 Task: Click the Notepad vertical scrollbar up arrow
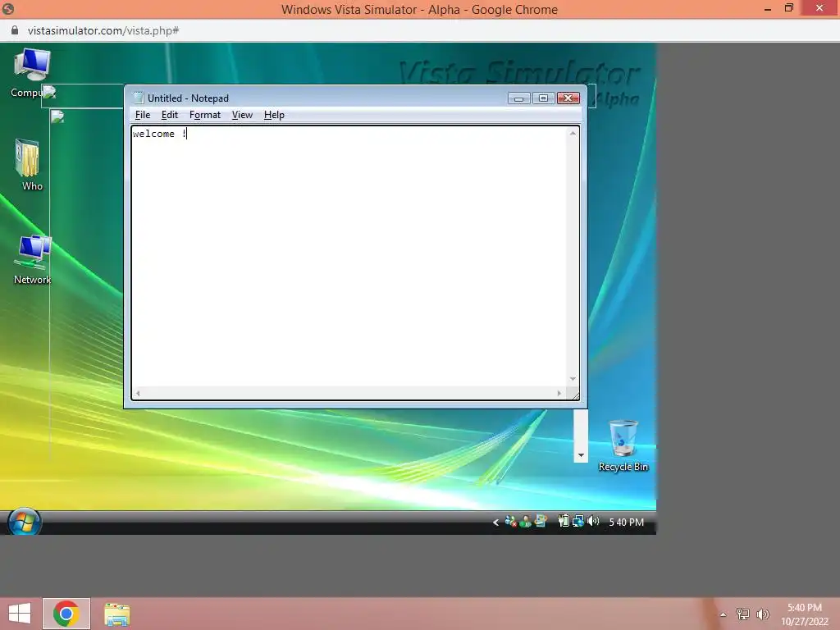tap(573, 133)
